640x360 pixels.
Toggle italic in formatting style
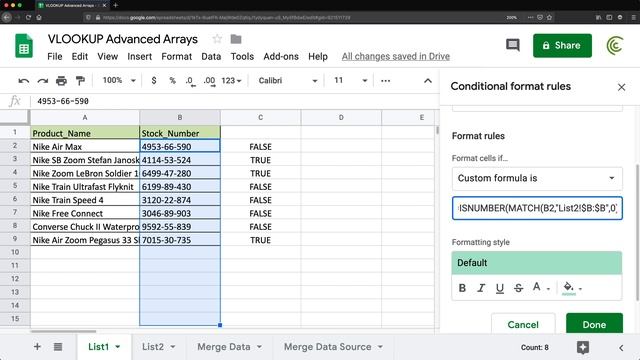click(x=481, y=288)
